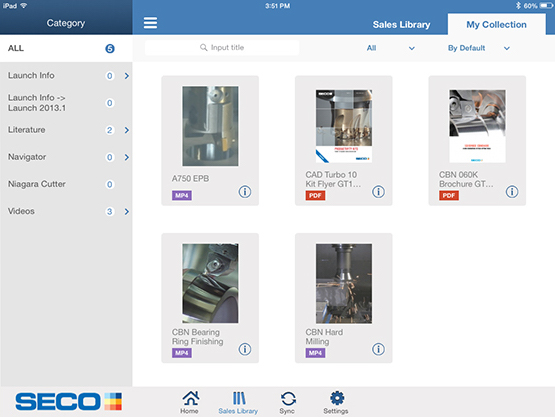Viewport: 555px width, 417px height.
Task: Select Launch Info -> Launch 2013.1 category
Action: (66, 103)
